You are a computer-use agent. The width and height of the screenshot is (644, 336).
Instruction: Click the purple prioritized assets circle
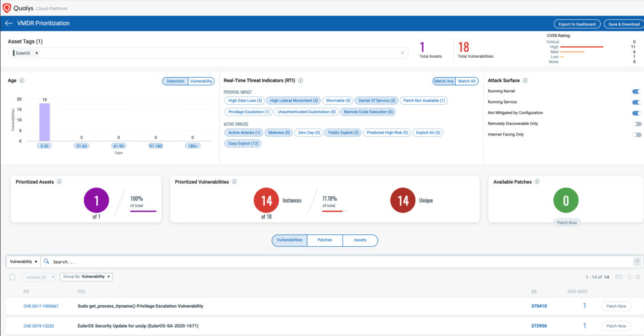[x=96, y=200]
